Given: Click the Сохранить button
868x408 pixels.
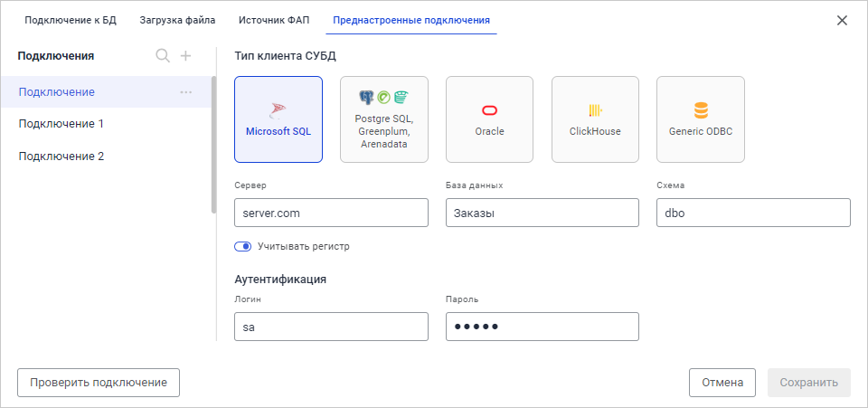Looking at the screenshot, I should tap(809, 383).
